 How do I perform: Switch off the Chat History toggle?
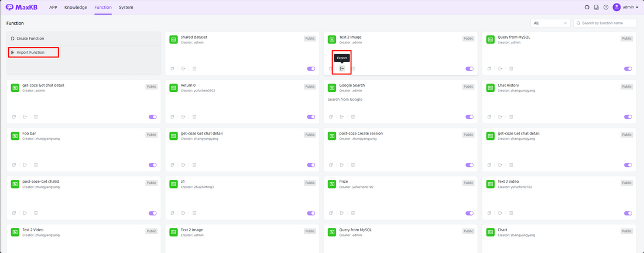coord(628,117)
